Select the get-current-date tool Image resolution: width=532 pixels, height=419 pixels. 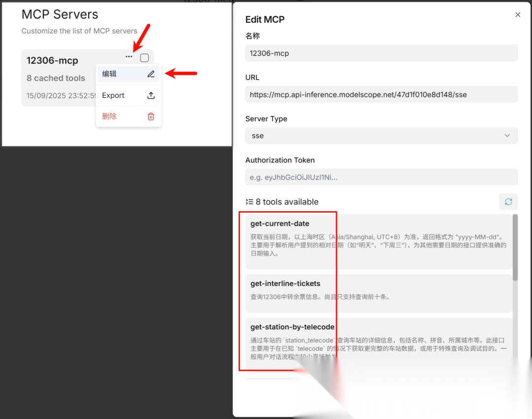(379, 242)
